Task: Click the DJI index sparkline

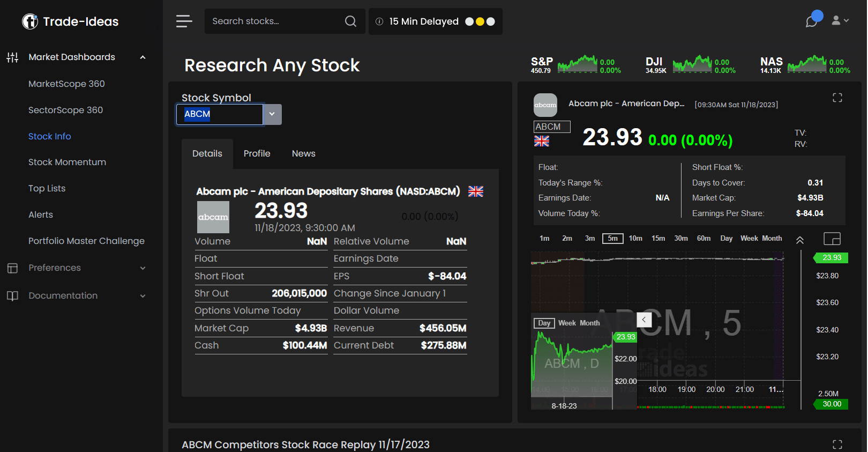Action: tap(692, 64)
